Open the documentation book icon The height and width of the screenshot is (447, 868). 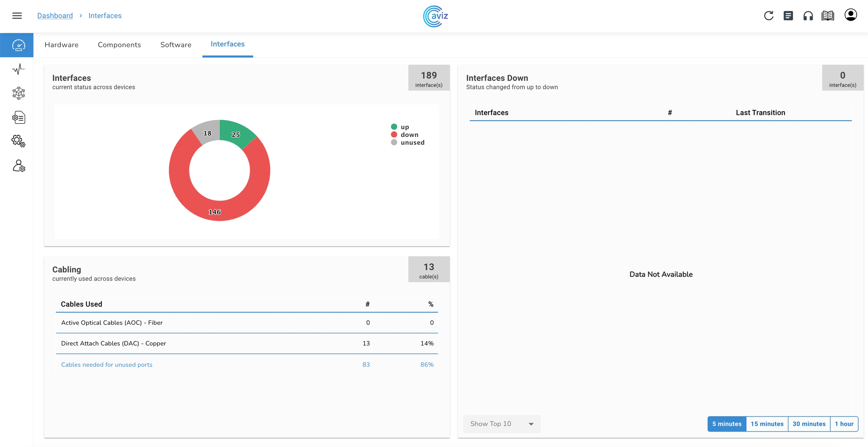tap(828, 15)
